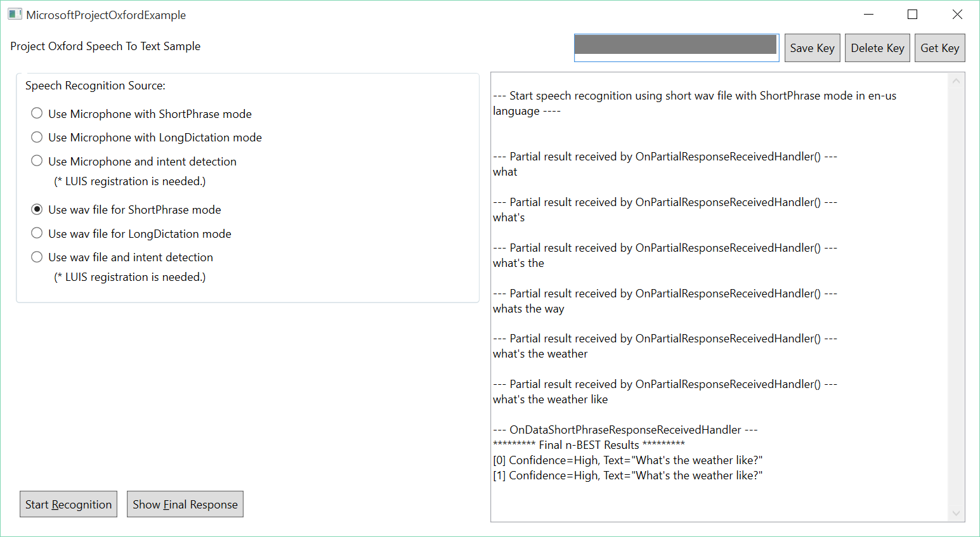Select Use wav file and intent detection
980x537 pixels.
(122, 257)
